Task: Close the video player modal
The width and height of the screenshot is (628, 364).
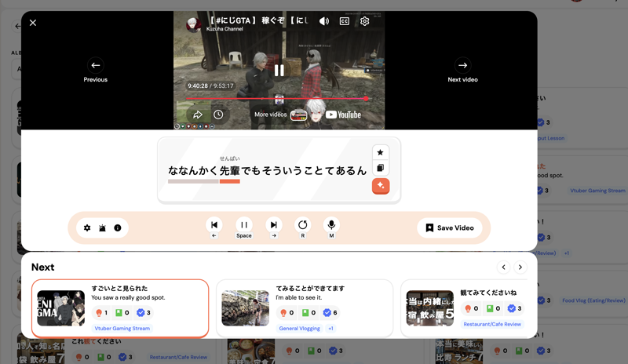Action: [x=33, y=23]
